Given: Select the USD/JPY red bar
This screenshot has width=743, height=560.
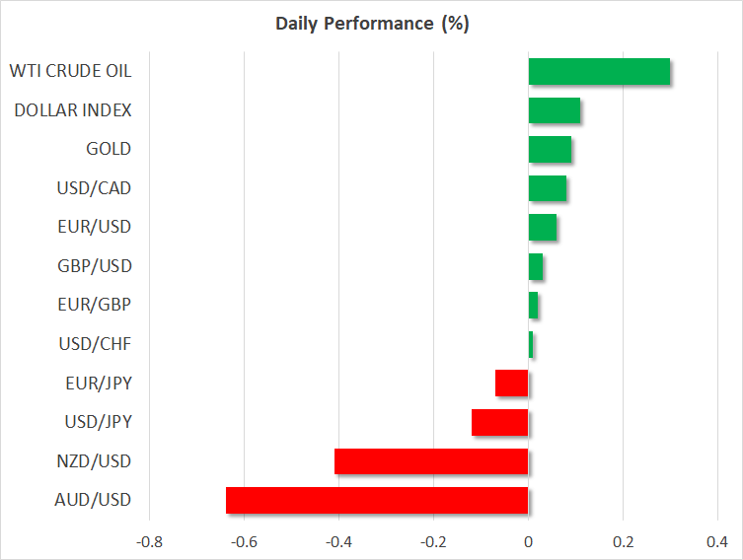Looking at the screenshot, I should (500, 423).
